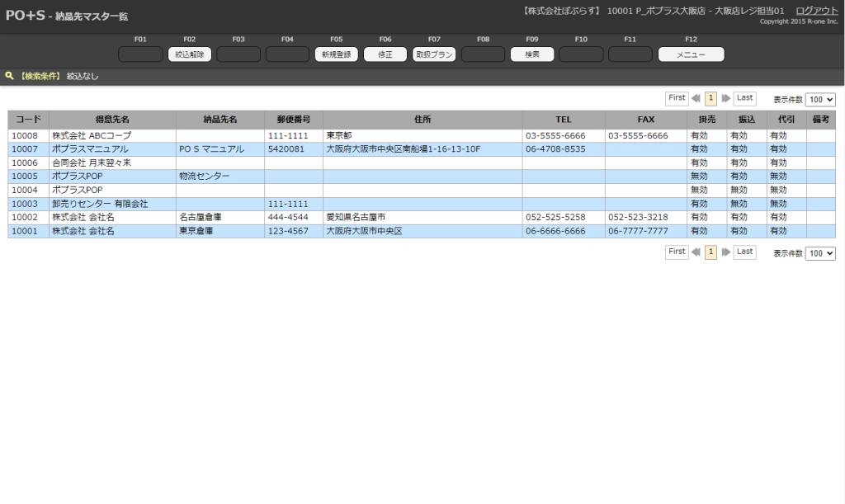This screenshot has width=845, height=504.
Task: Click bottom pagination next arrow icon
Action: click(x=726, y=252)
